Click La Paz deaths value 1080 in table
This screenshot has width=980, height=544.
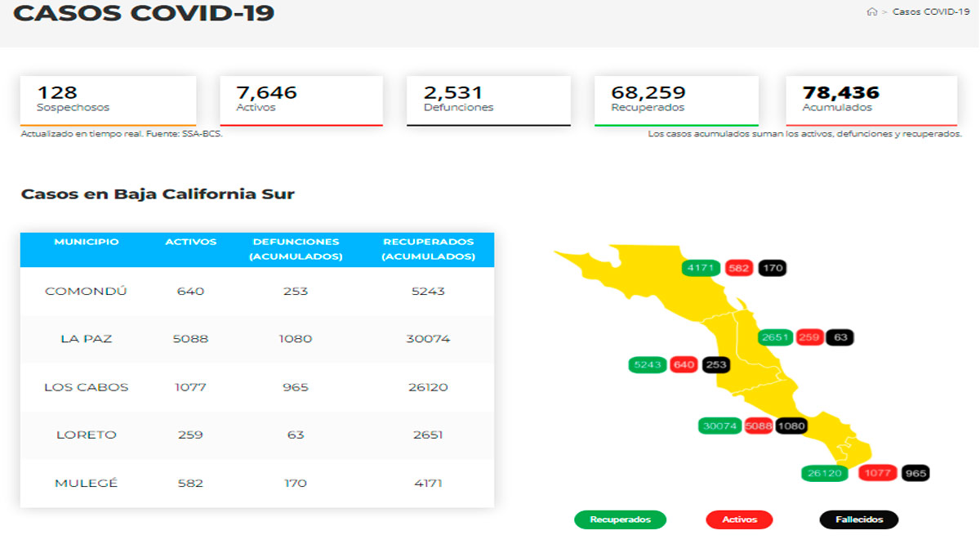pyautogui.click(x=296, y=339)
